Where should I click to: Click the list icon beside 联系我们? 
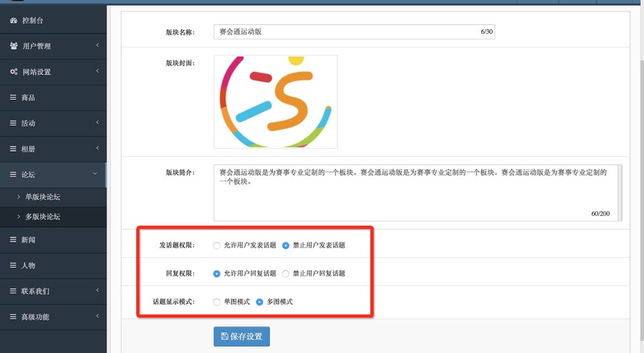[x=13, y=291]
